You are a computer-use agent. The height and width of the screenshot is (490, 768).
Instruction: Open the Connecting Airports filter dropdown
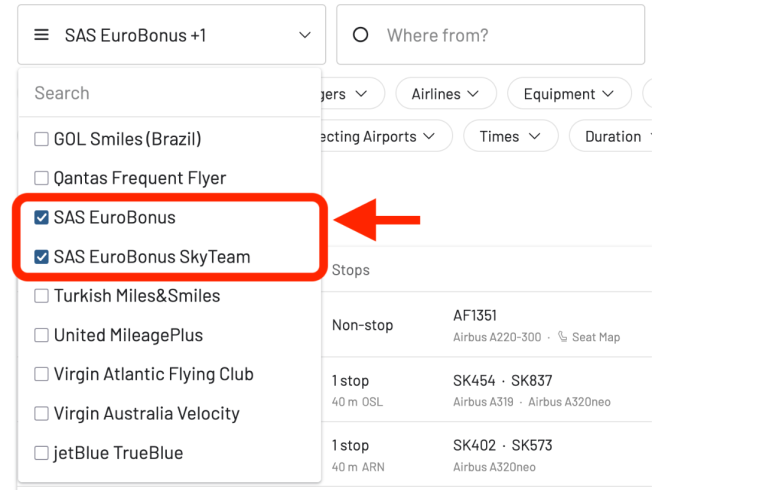tap(386, 136)
